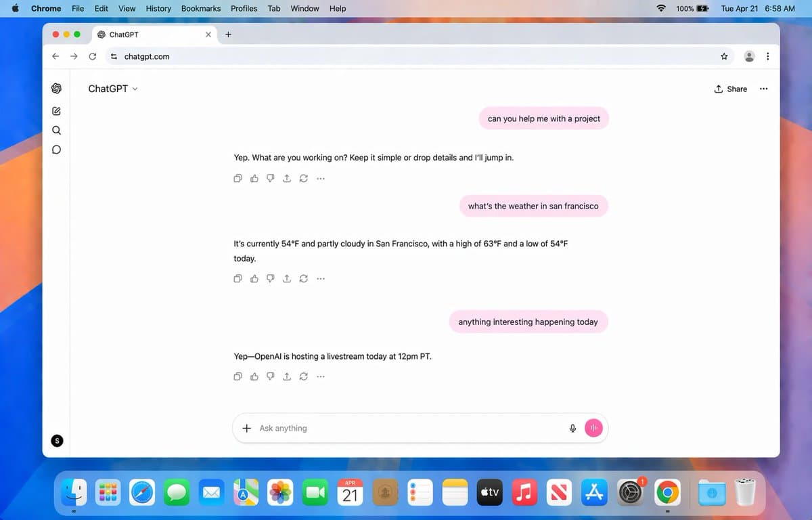812x520 pixels.
Task: Click the ChatGPT logo in the sidebar
Action: tap(56, 88)
